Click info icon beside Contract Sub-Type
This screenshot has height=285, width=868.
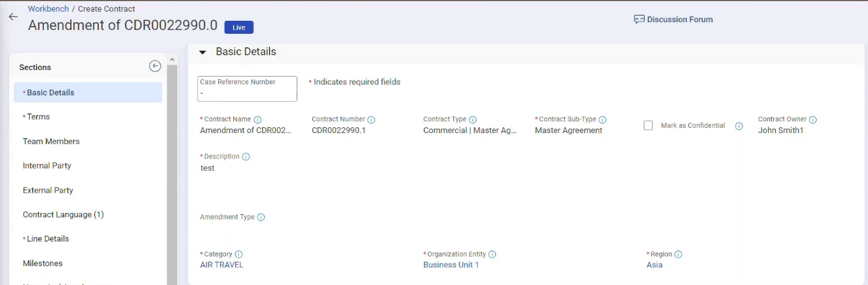602,120
